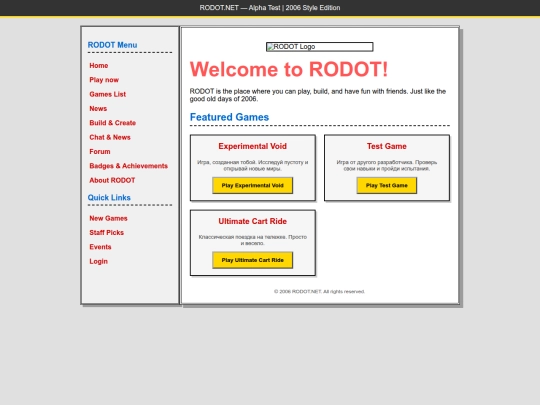Open the Home menu link

point(98,65)
